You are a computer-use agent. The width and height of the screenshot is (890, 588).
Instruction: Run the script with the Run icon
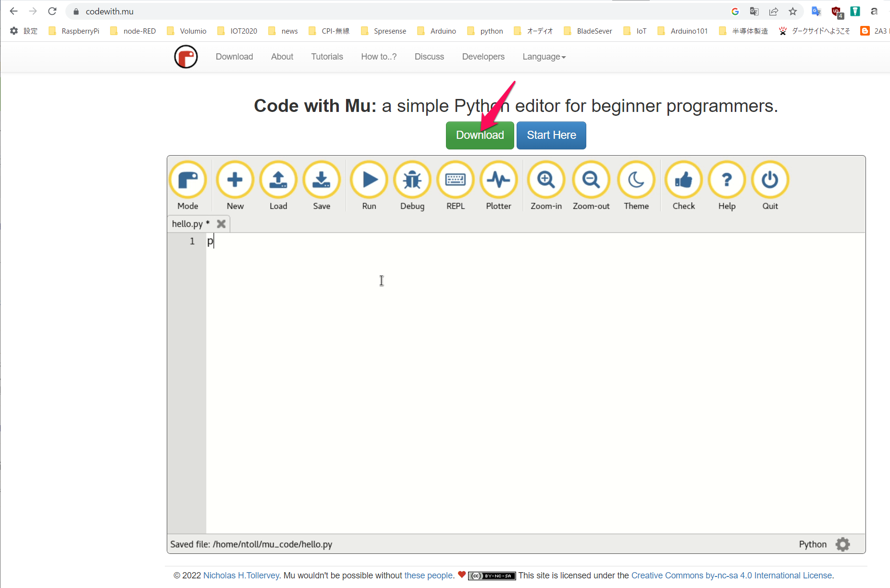pos(369,180)
